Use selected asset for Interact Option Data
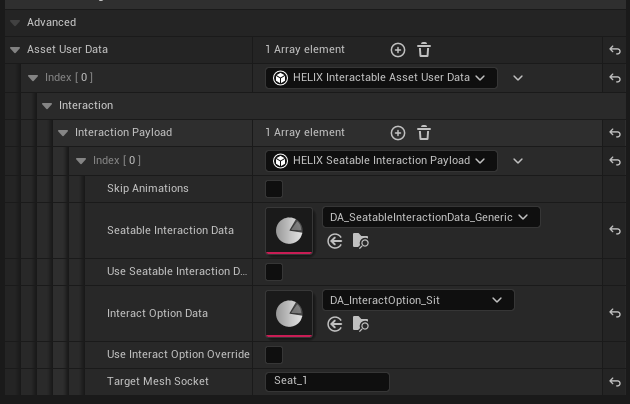The image size is (630, 404). click(x=335, y=324)
